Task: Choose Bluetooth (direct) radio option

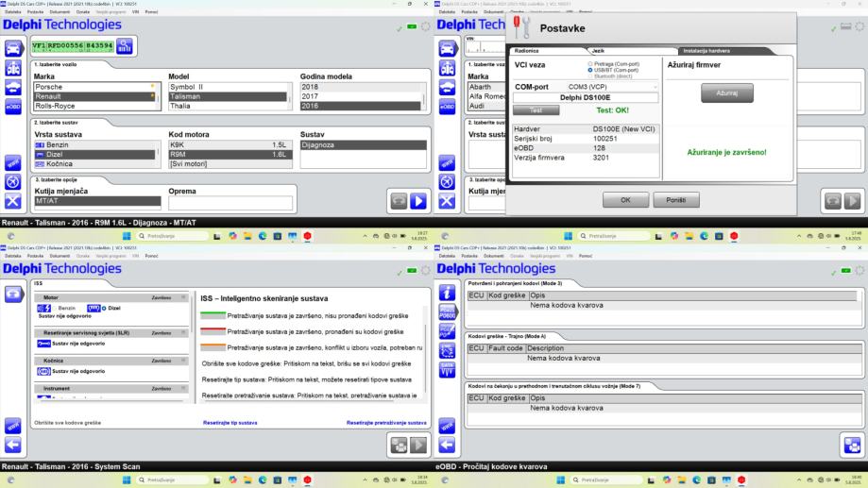Action: pyautogui.click(x=590, y=76)
